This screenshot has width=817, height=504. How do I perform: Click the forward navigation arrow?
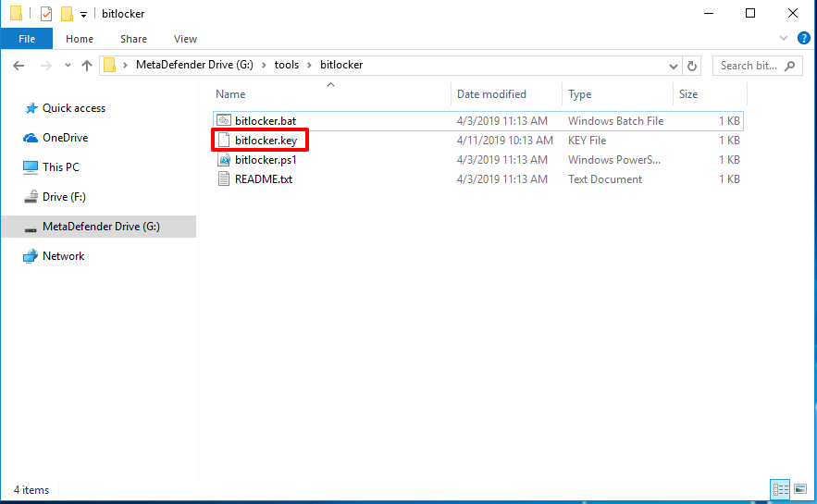(46, 66)
